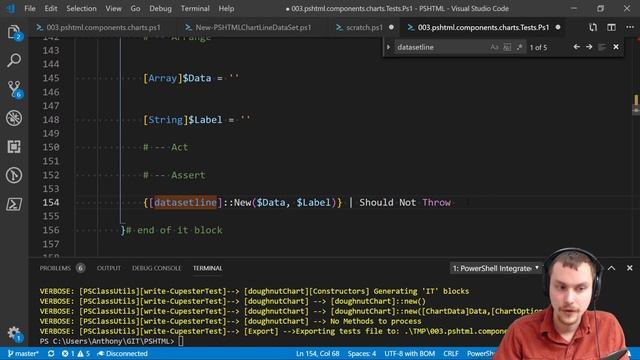Toggle Match Whole Word in find widget
The width and height of the screenshot is (640, 360).
507,47
